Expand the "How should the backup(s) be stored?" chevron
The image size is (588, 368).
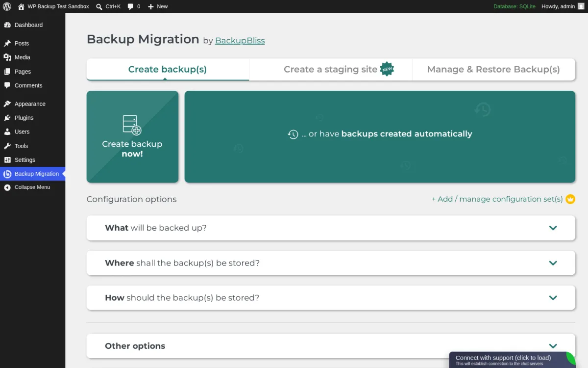553,298
